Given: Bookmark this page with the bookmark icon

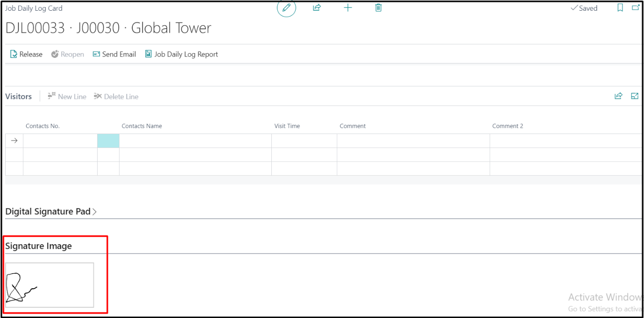Looking at the screenshot, I should tap(620, 7).
